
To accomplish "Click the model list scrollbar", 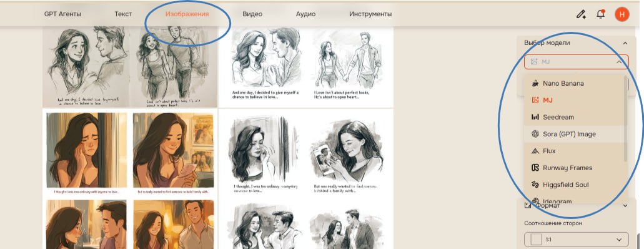I will tap(625, 118).
